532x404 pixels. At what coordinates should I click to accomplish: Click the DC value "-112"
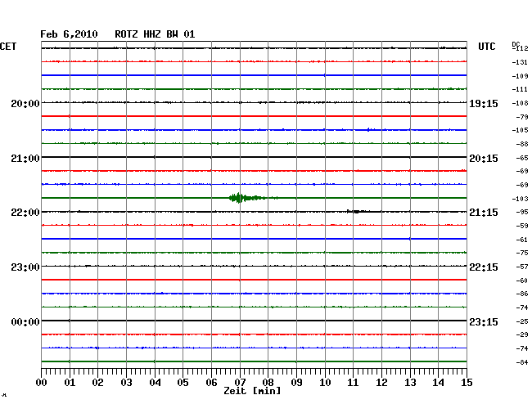pos(521,48)
